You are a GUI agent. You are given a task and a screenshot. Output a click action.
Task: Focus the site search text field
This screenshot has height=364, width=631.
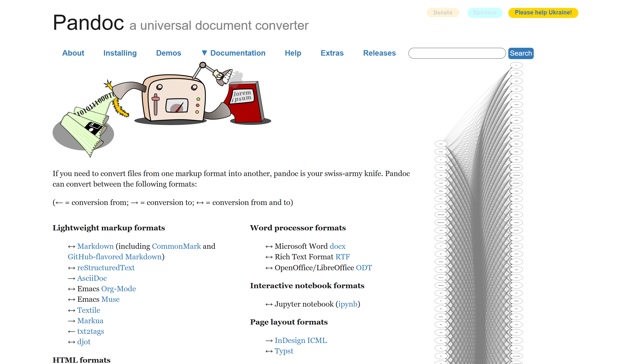click(457, 53)
